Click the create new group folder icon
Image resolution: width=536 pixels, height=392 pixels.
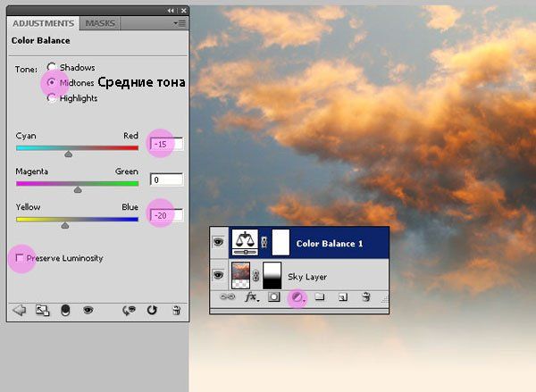[x=320, y=296]
